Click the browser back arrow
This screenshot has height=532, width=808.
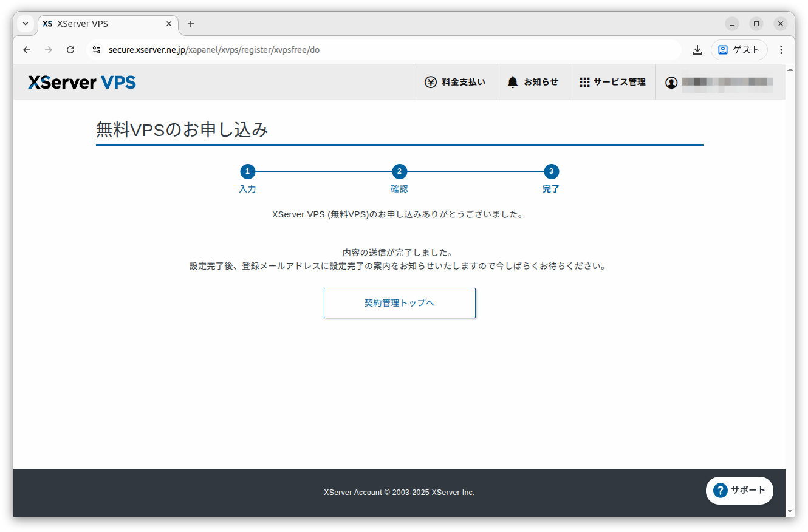coord(26,50)
